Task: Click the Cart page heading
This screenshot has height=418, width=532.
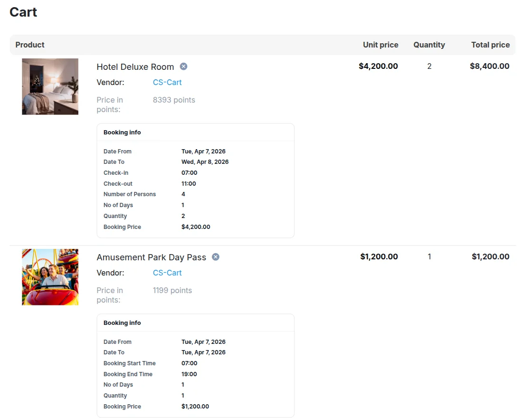Action: [x=23, y=12]
